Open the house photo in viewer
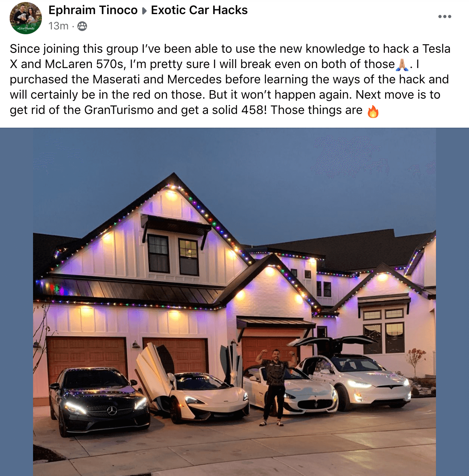 [x=234, y=302]
